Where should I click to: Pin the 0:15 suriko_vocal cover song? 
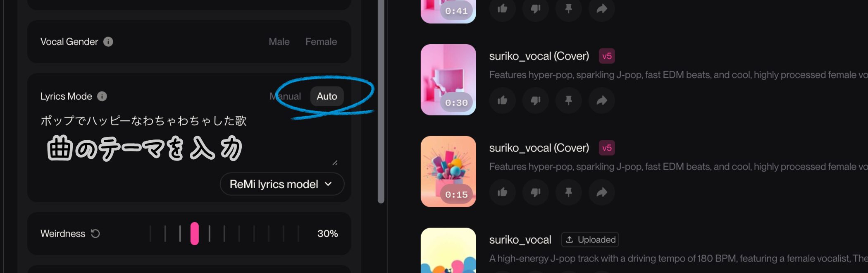(x=569, y=192)
